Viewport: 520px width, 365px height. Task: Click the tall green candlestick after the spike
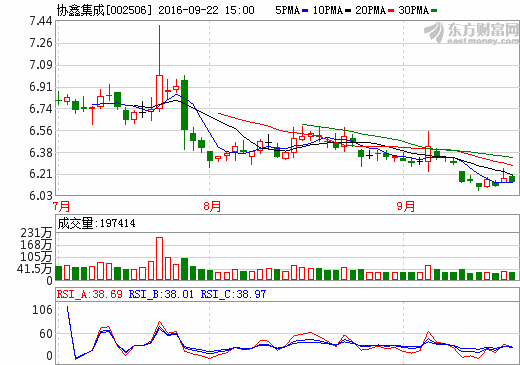pos(184,112)
